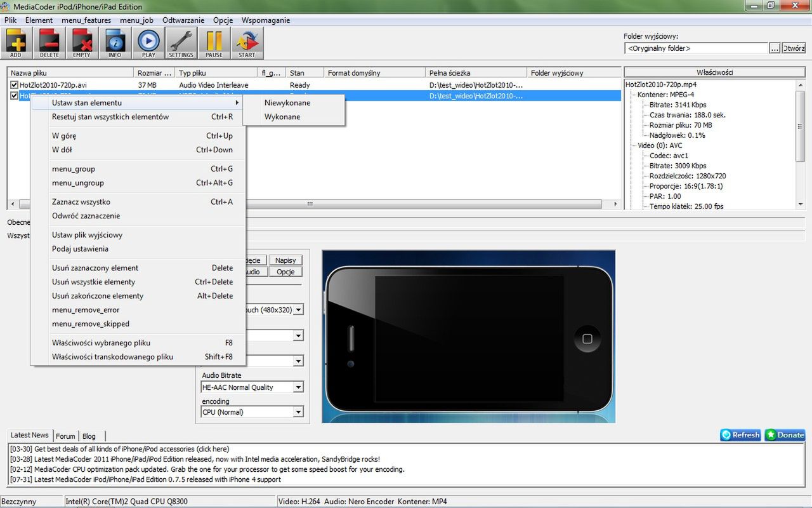Click the browse '...' output folder button
Viewport: 812px width, 508px height.
pyautogui.click(x=775, y=48)
